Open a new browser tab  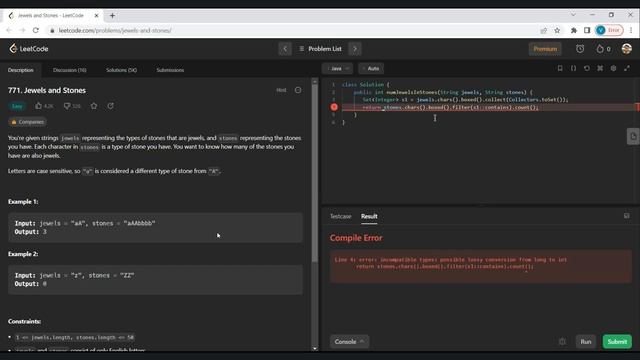(112, 16)
